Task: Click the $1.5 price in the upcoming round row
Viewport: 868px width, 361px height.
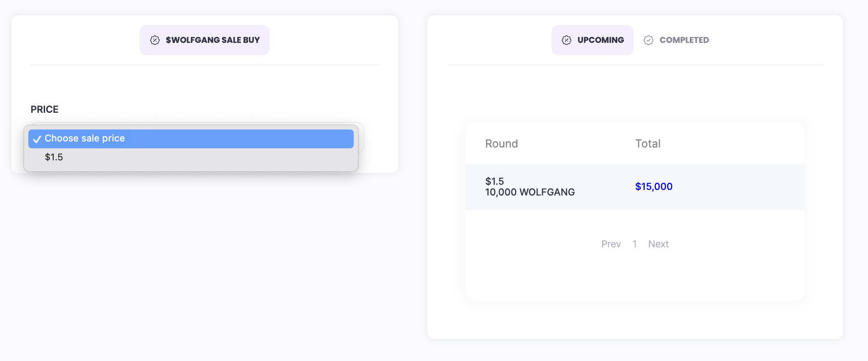Action: [495, 181]
